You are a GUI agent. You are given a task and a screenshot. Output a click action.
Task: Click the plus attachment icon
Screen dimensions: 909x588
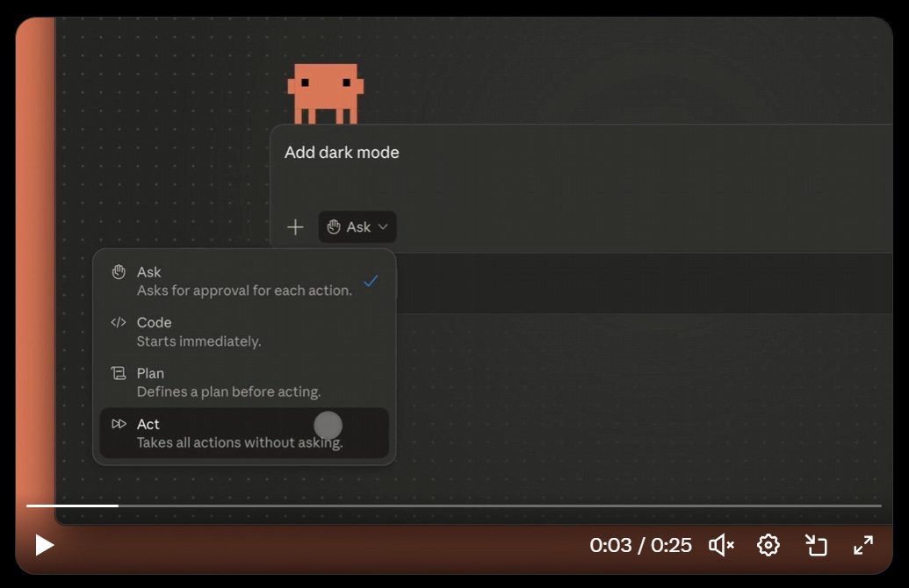[296, 227]
